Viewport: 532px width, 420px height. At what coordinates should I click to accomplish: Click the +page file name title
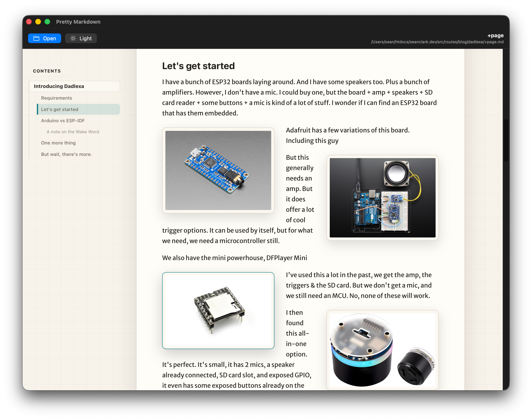click(495, 35)
